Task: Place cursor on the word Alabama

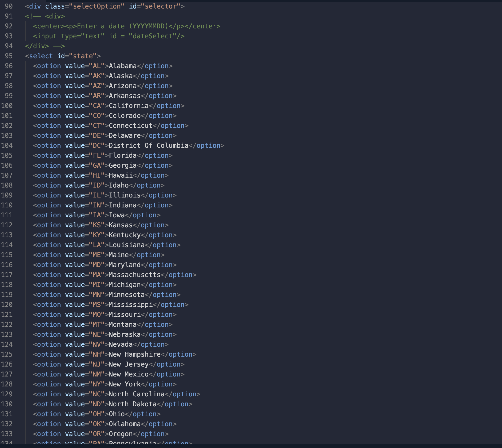Action: point(123,66)
